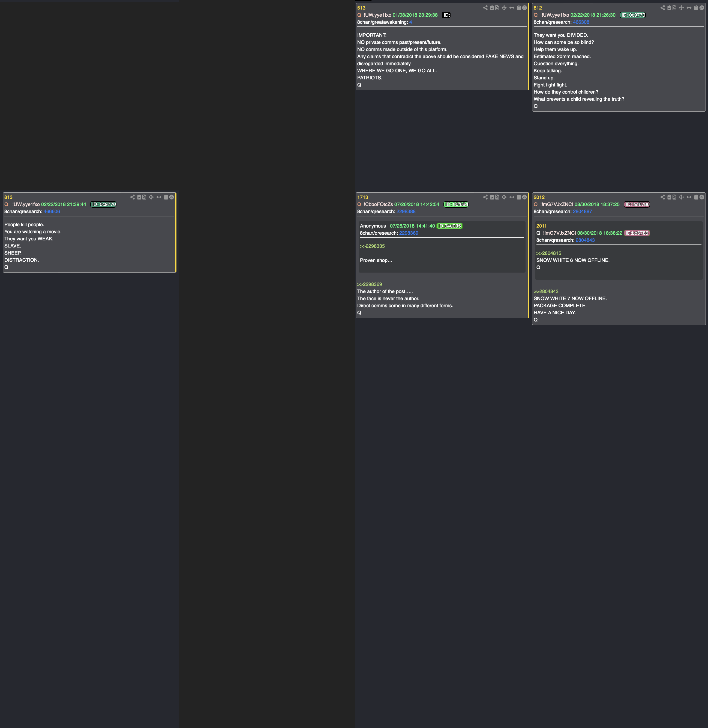
Task: Open qresearch link 2298388
Action: (x=406, y=212)
